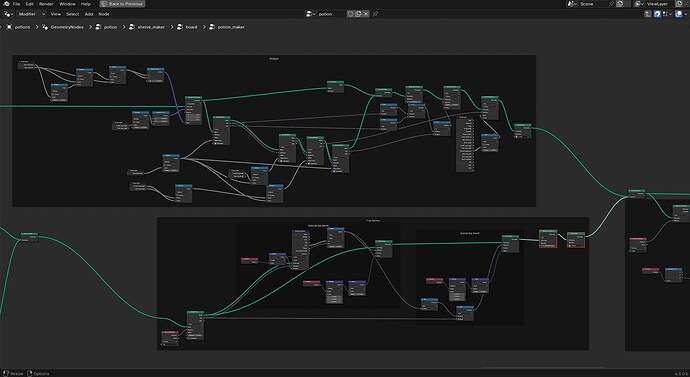Click the potions breadcrumb label
Image resolution: width=690 pixels, height=377 pixels.
[x=22, y=27]
